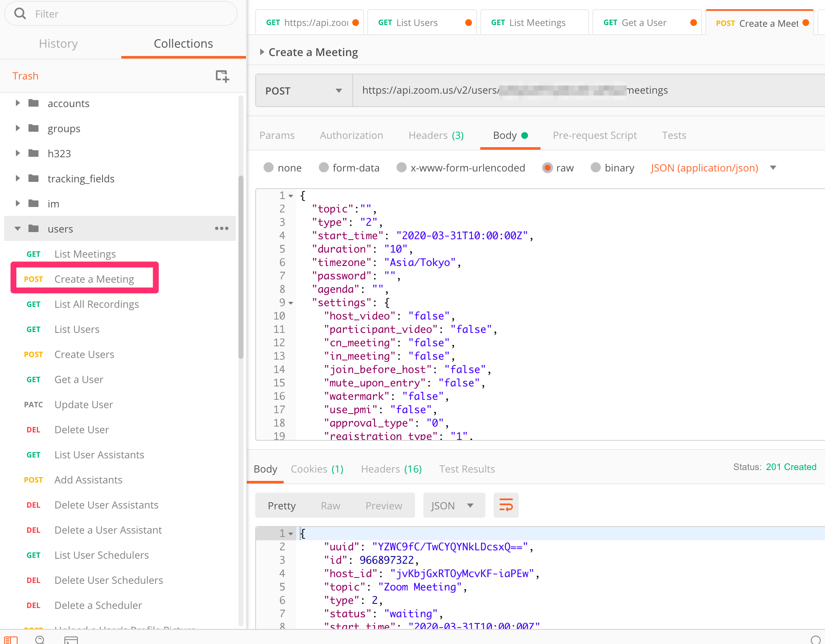The image size is (825, 644).
Task: Toggle line wrap icon in response toolbar
Action: pyautogui.click(x=506, y=505)
